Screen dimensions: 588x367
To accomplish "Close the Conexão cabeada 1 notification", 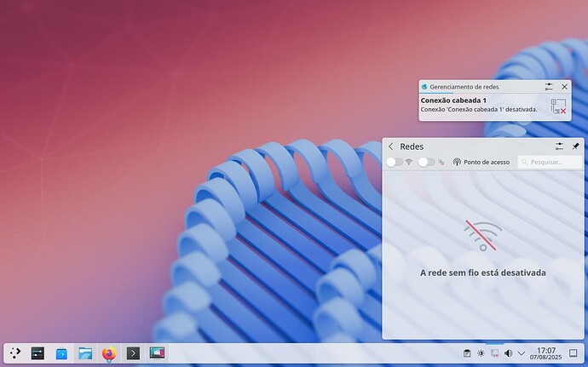I will (x=564, y=87).
